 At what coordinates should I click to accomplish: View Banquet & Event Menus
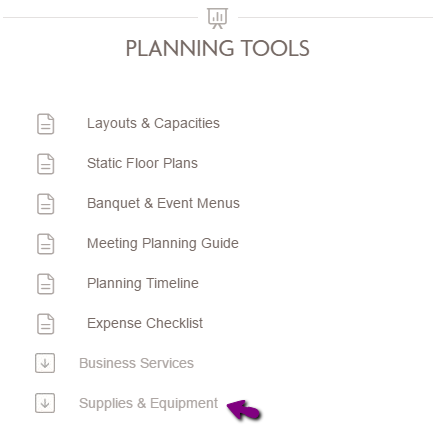(x=163, y=204)
